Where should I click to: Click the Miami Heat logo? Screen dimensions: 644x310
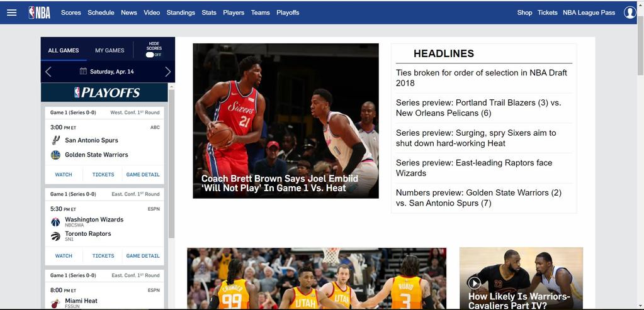[55, 304]
